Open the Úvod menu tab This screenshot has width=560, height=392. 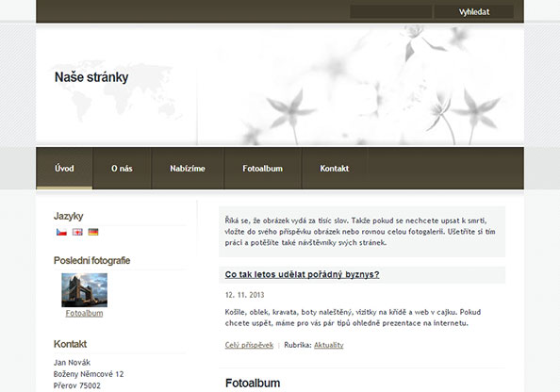tap(64, 168)
